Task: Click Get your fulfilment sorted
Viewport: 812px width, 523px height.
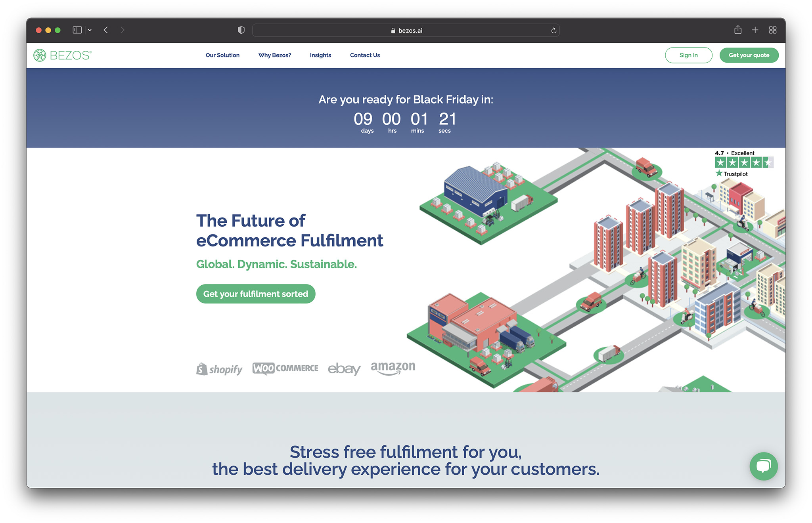Action: [x=256, y=294]
